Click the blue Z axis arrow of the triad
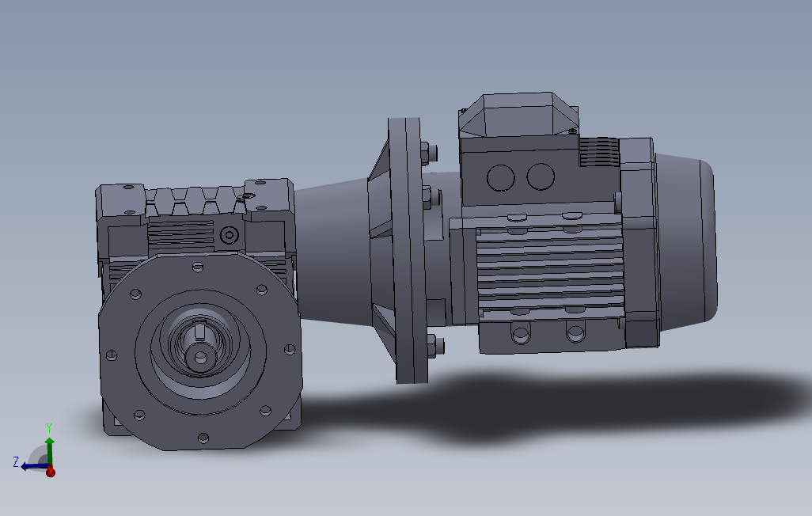Viewport: 812px width, 516px height. click(34, 466)
